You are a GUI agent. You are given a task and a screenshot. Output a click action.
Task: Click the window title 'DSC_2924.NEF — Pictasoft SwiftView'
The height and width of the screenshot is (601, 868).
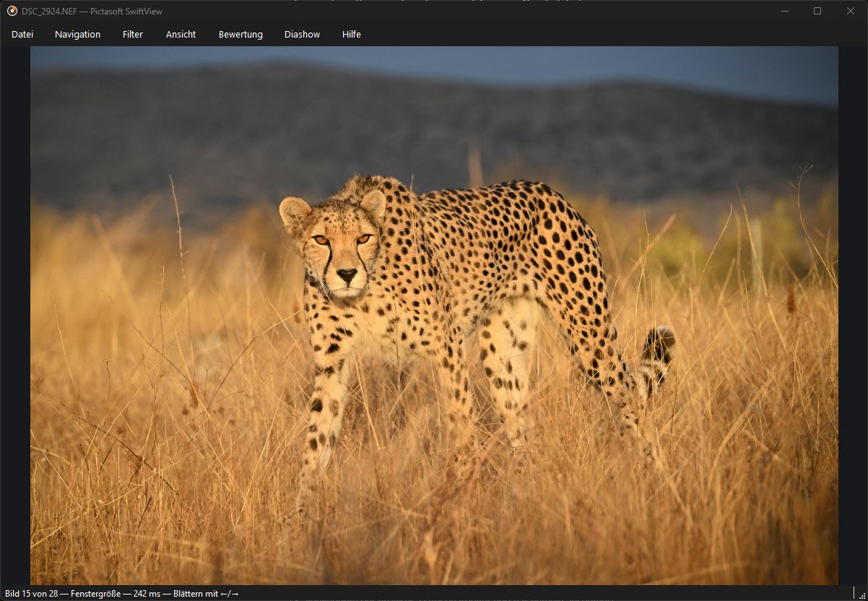(92, 11)
